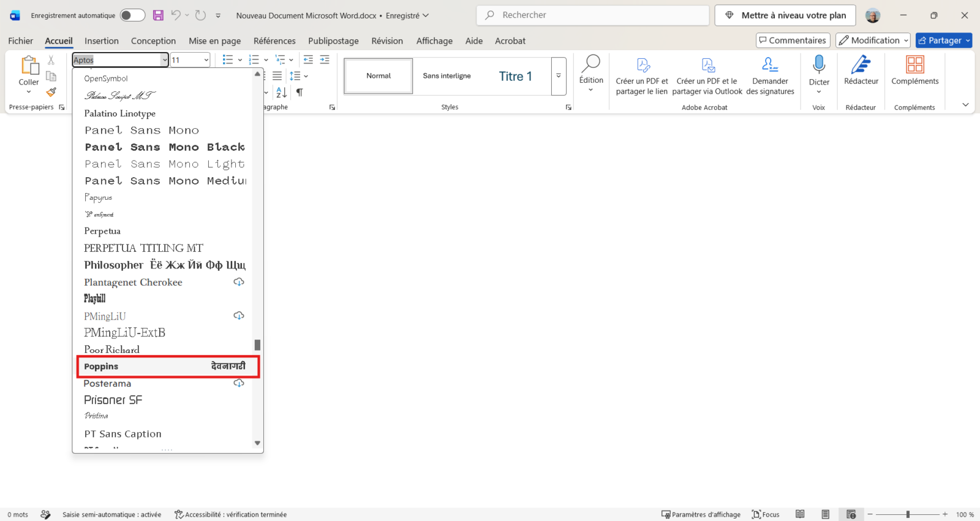980x521 pixels.
Task: Switch to Focus mode in status bar
Action: (x=766, y=514)
